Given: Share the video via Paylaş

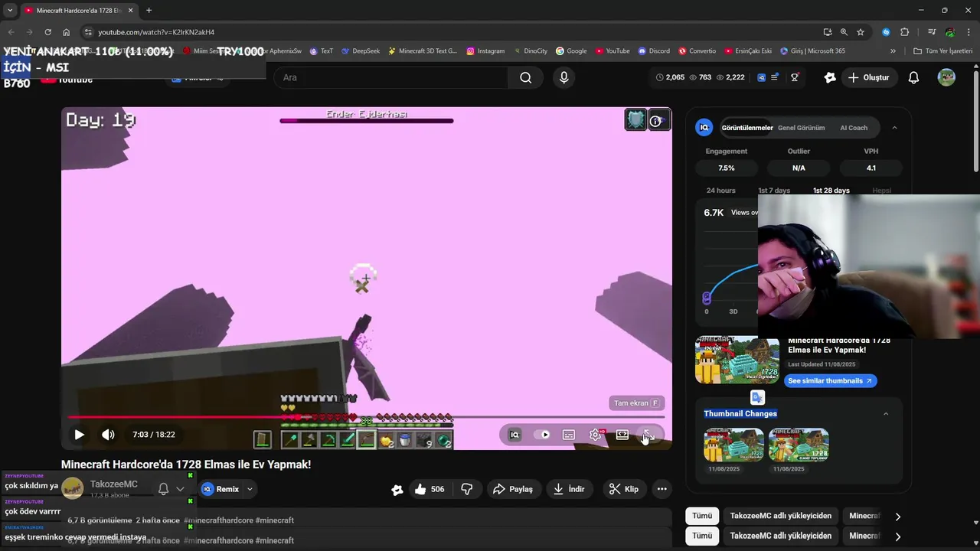Looking at the screenshot, I should click(x=512, y=489).
